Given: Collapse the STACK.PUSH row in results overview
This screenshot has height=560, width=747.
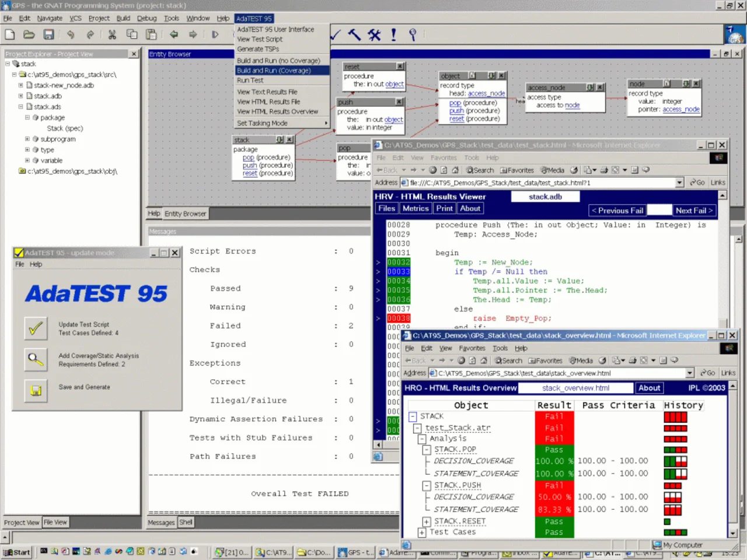Looking at the screenshot, I should point(426,485).
